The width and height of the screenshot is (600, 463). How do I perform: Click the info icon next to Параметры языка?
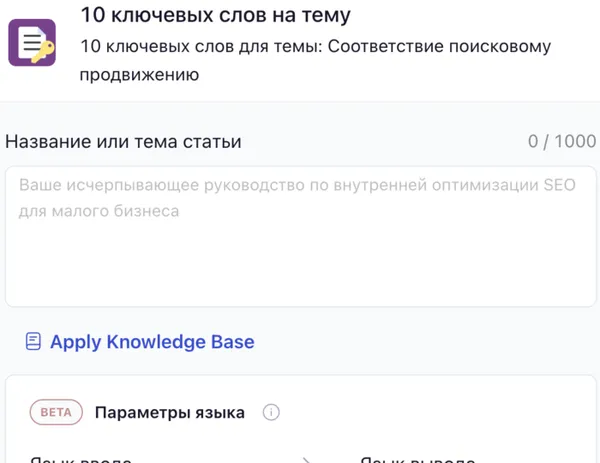click(271, 412)
